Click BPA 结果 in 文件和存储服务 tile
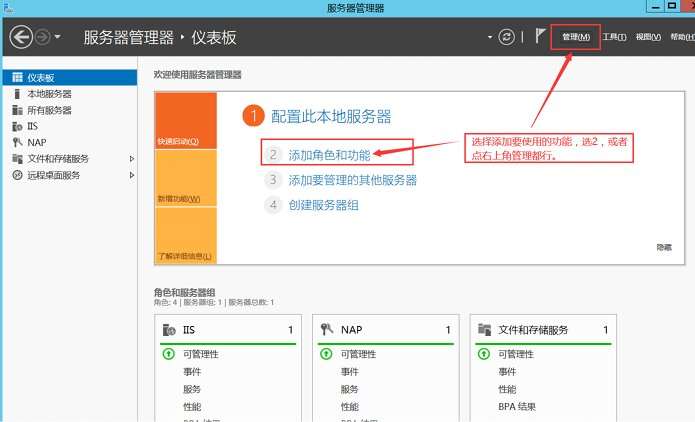Screen dimensions: 695x422 pyautogui.click(x=517, y=406)
